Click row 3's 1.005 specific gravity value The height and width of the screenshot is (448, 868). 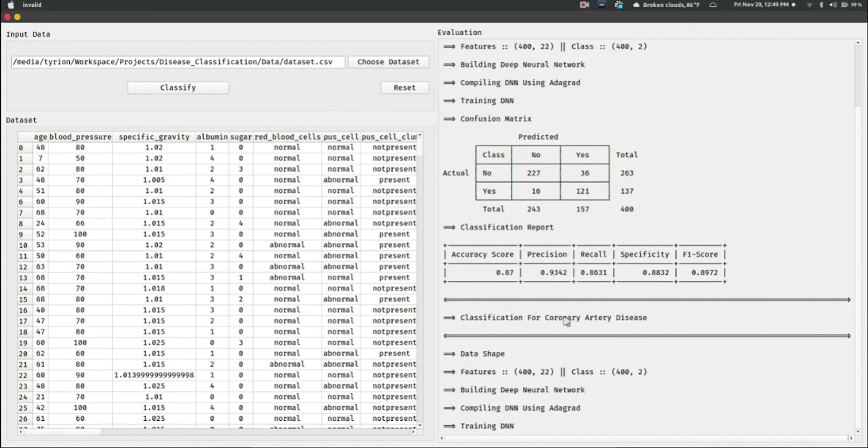click(154, 180)
